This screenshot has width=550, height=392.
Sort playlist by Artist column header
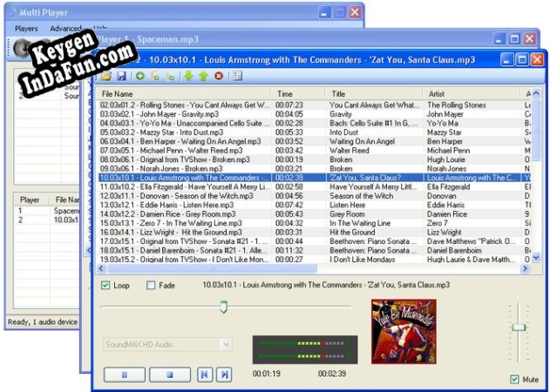pos(472,93)
